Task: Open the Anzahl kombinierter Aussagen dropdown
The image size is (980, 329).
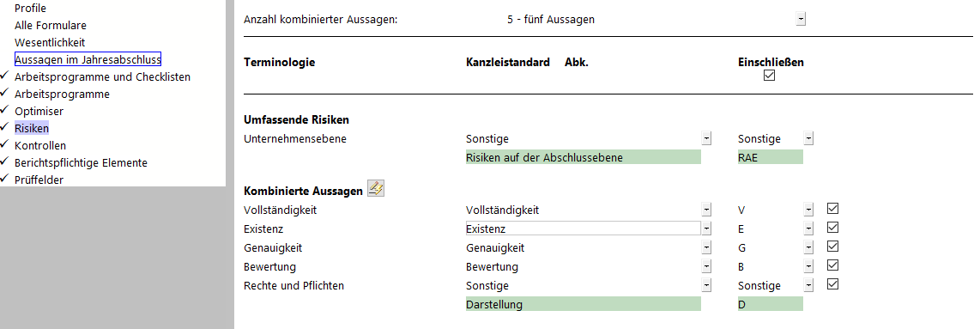Action: coord(801,20)
